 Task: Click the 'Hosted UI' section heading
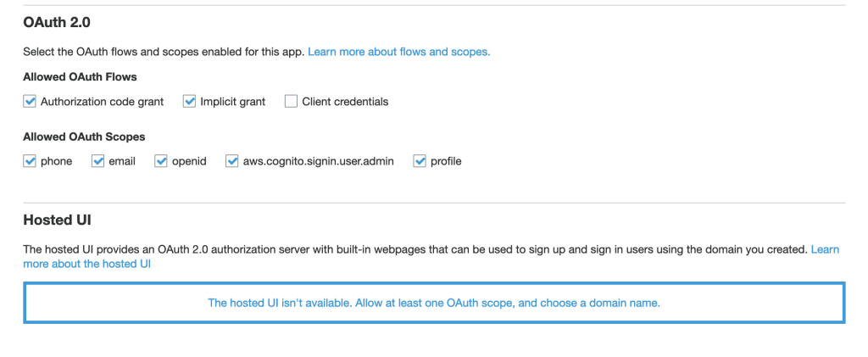pos(57,220)
